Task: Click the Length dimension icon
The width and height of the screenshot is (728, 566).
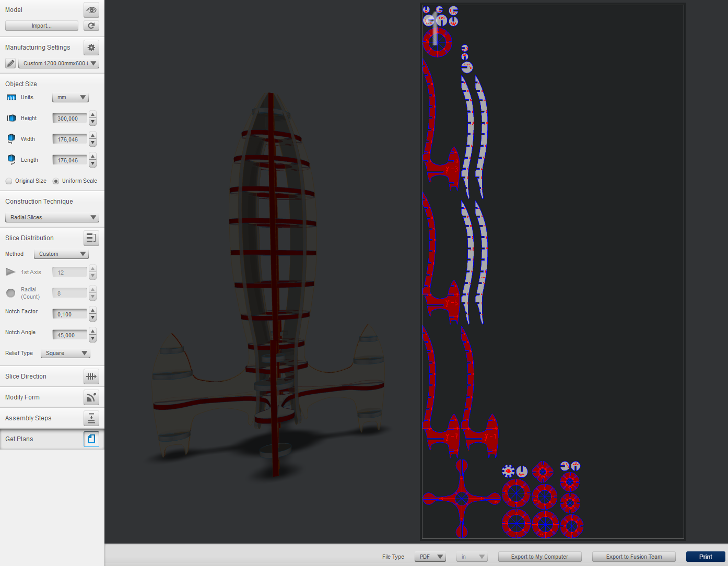Action: click(x=11, y=159)
